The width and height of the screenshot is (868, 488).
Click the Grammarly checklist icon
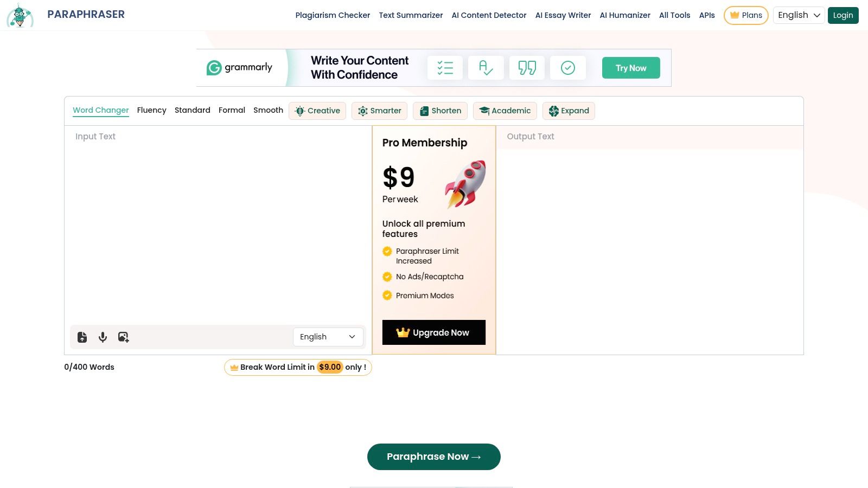(445, 68)
